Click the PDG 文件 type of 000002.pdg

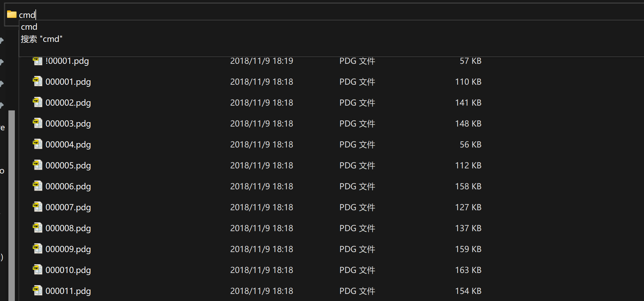point(357,103)
